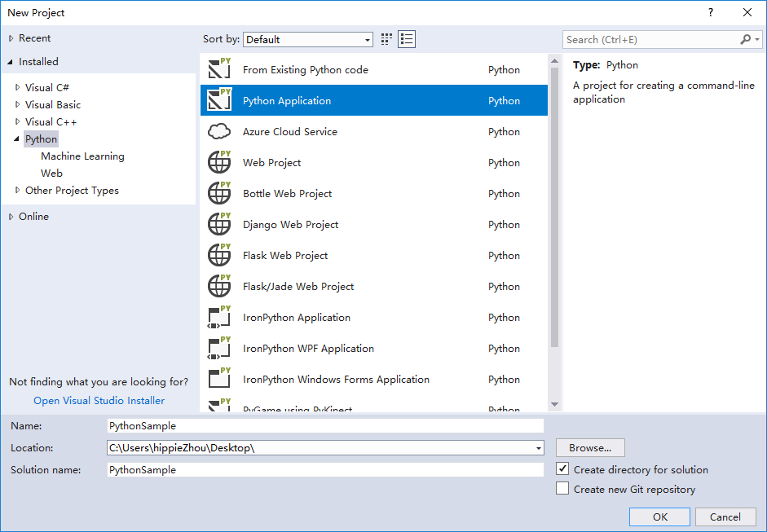The image size is (767, 532).
Task: Select the Visual C# category label
Action: point(47,87)
